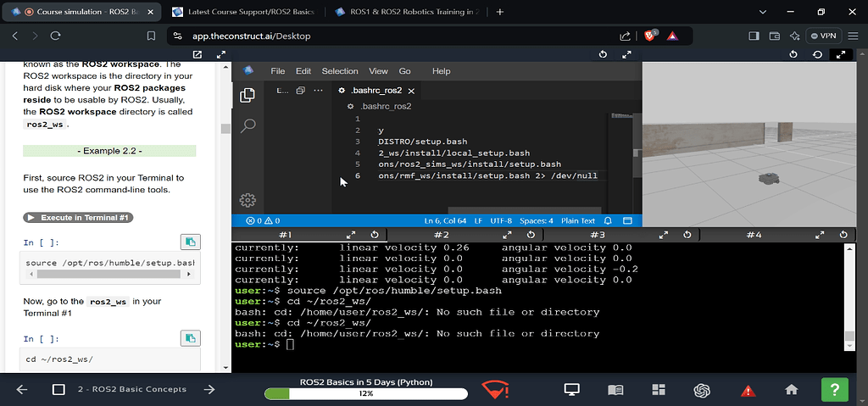The width and height of the screenshot is (868, 406).
Task: Open the Edit menu in the editor
Action: (303, 71)
